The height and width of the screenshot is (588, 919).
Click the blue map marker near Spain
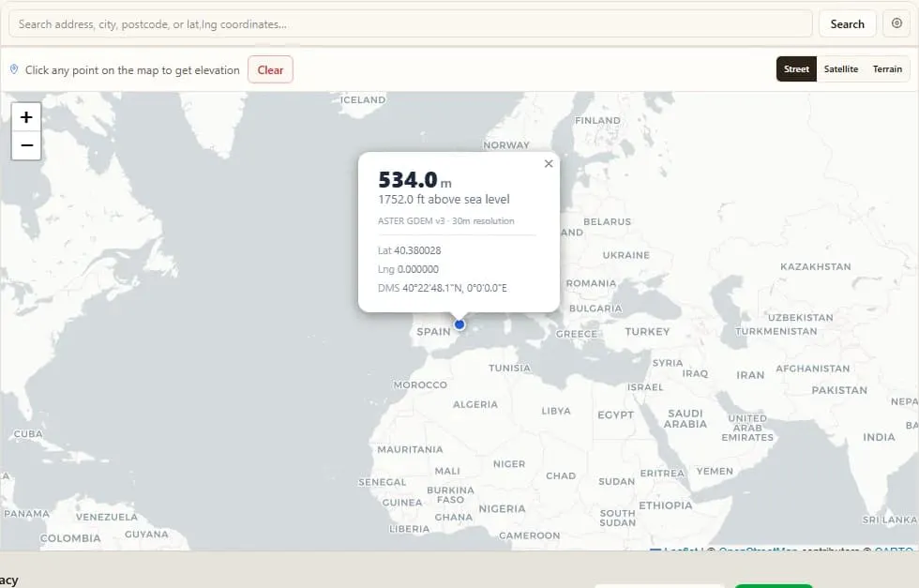click(x=459, y=324)
